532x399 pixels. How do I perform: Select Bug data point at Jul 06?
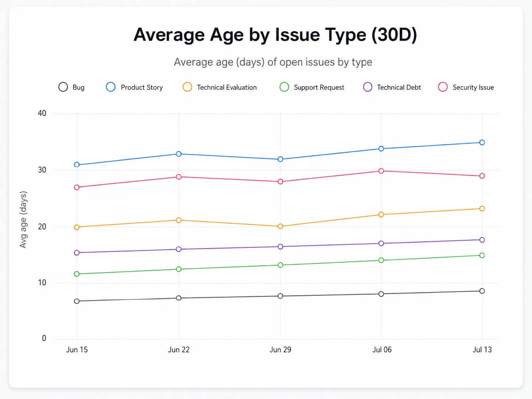[381, 294]
